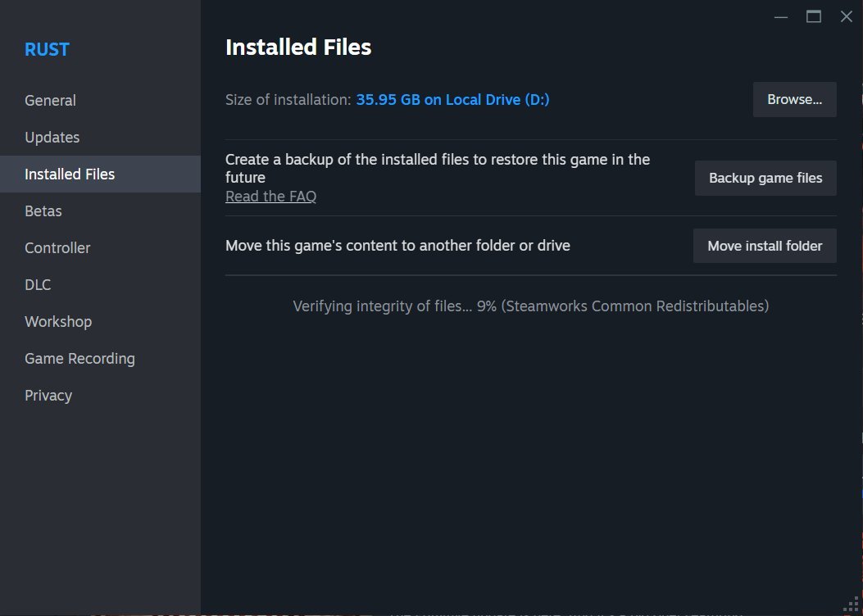
Task: Open the Game Recording section
Action: click(79, 358)
